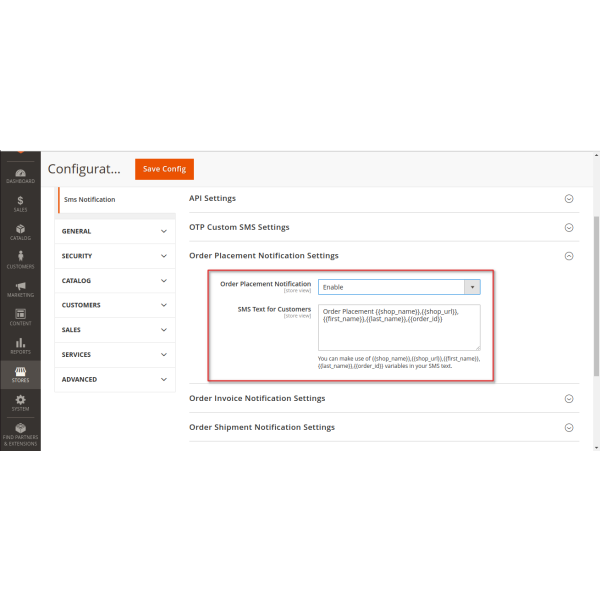
Task: Open the Content layout icon
Action: (20, 316)
